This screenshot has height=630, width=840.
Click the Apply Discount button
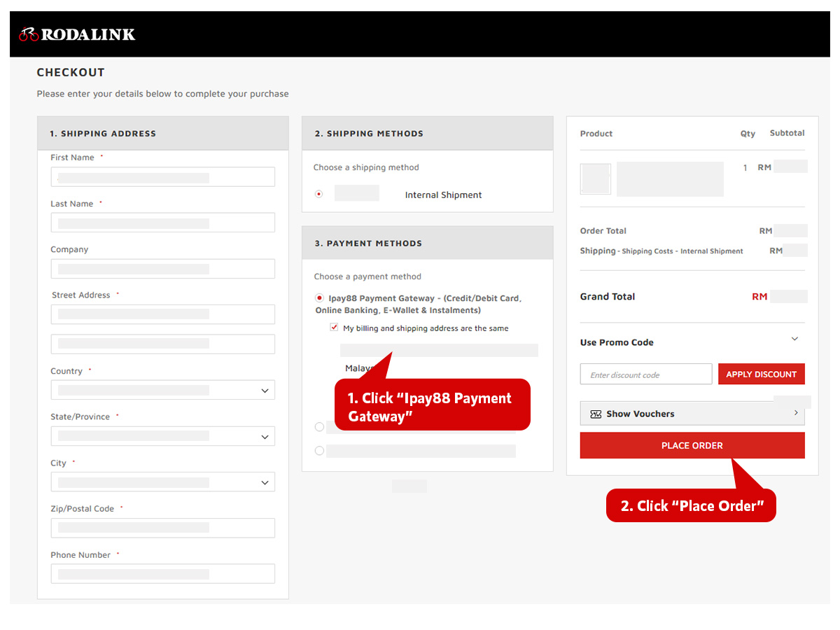coord(762,374)
